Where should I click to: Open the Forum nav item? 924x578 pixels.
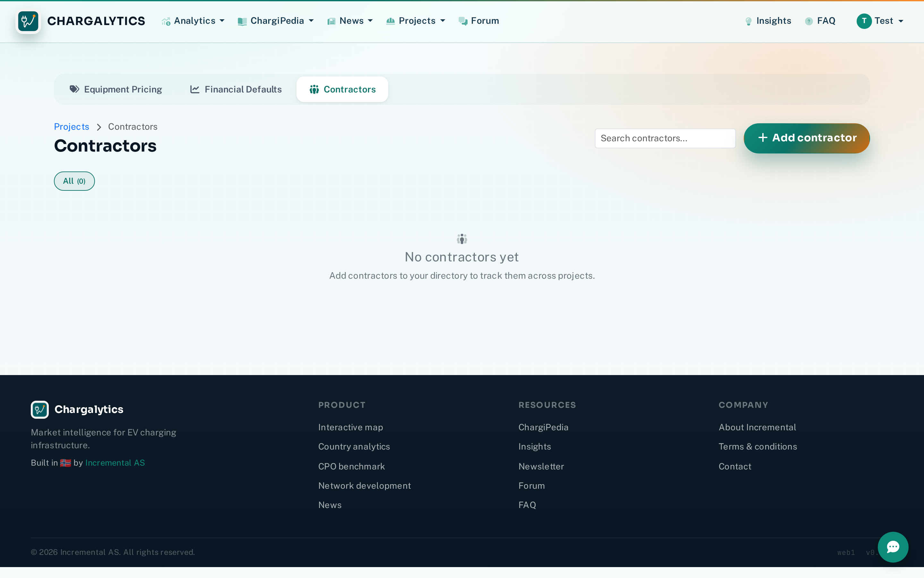pyautogui.click(x=479, y=21)
